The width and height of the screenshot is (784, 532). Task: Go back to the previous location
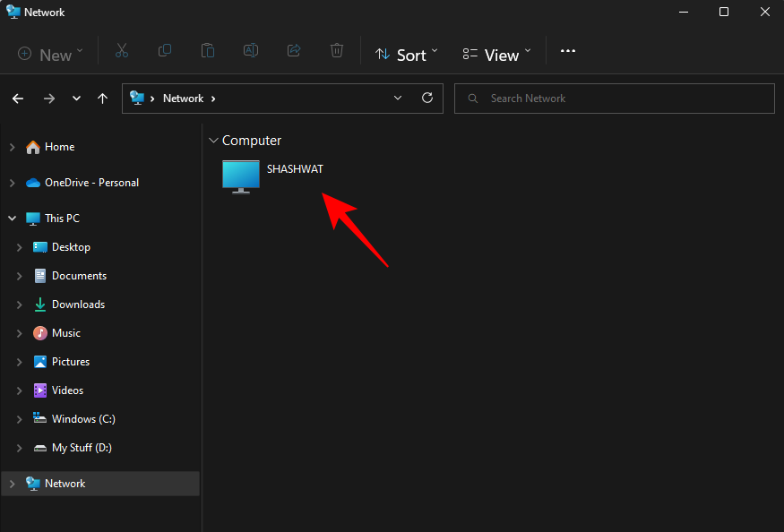click(x=18, y=98)
